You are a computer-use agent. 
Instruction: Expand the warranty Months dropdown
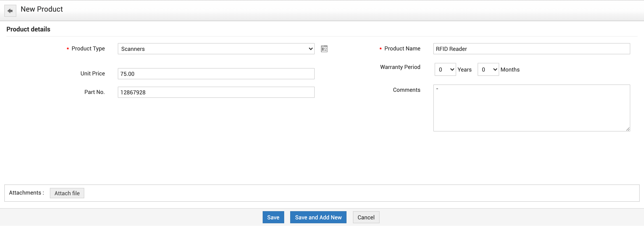488,70
